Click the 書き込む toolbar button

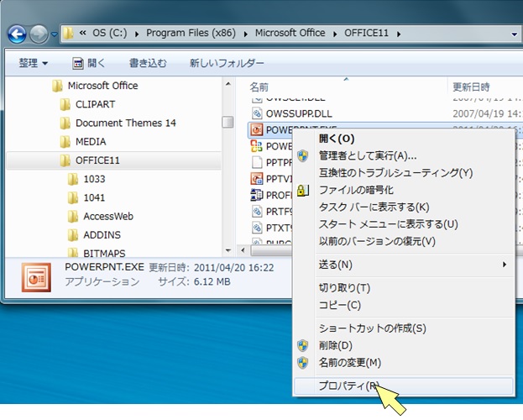coord(148,63)
